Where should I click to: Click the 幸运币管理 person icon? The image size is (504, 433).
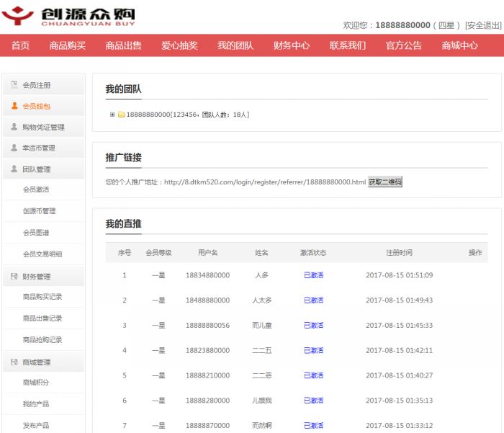(x=14, y=148)
